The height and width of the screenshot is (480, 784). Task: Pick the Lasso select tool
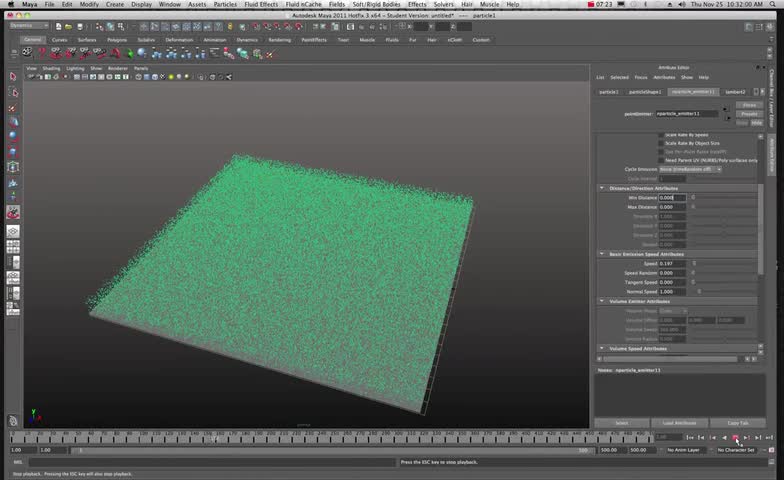tap(13, 92)
